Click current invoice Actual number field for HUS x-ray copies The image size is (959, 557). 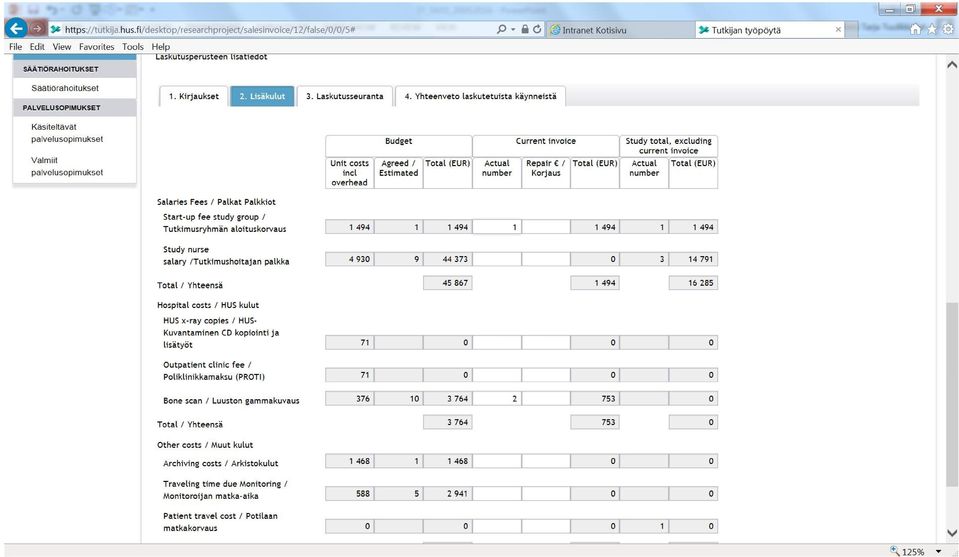coord(497,342)
